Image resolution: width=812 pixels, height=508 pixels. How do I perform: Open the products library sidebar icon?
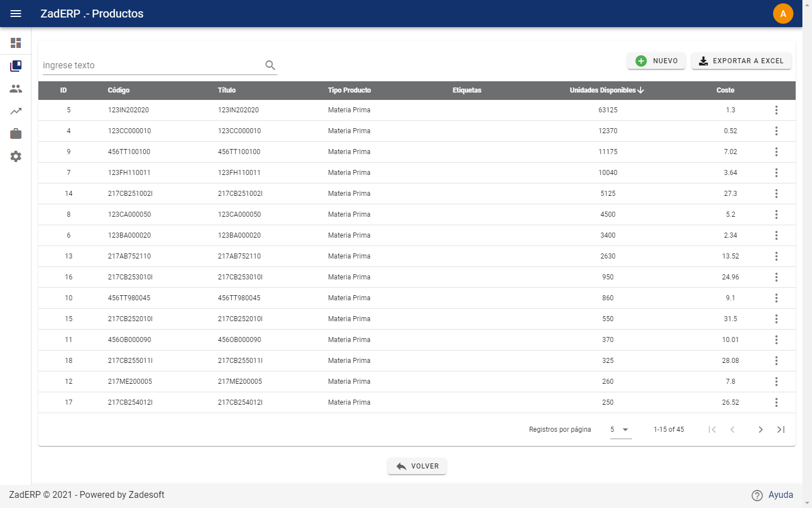pyautogui.click(x=16, y=66)
